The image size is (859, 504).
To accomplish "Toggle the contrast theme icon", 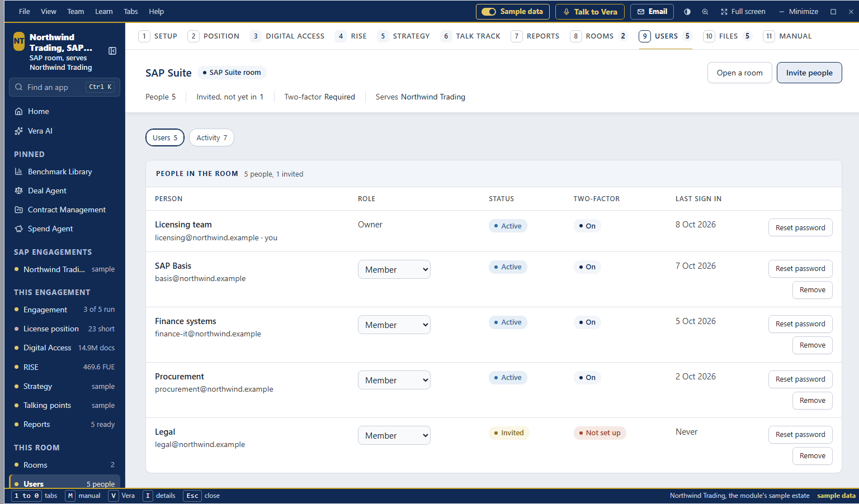I will pos(687,12).
